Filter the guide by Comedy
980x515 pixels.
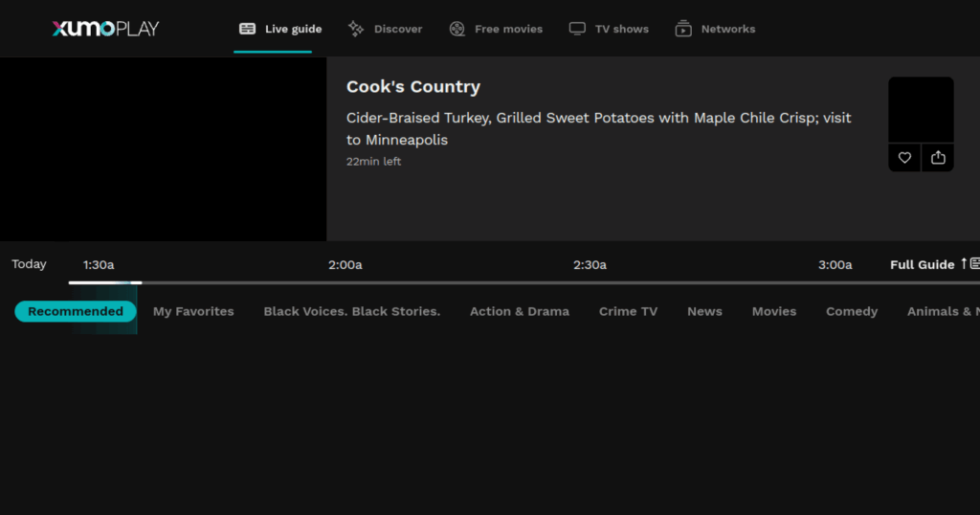pyautogui.click(x=852, y=311)
